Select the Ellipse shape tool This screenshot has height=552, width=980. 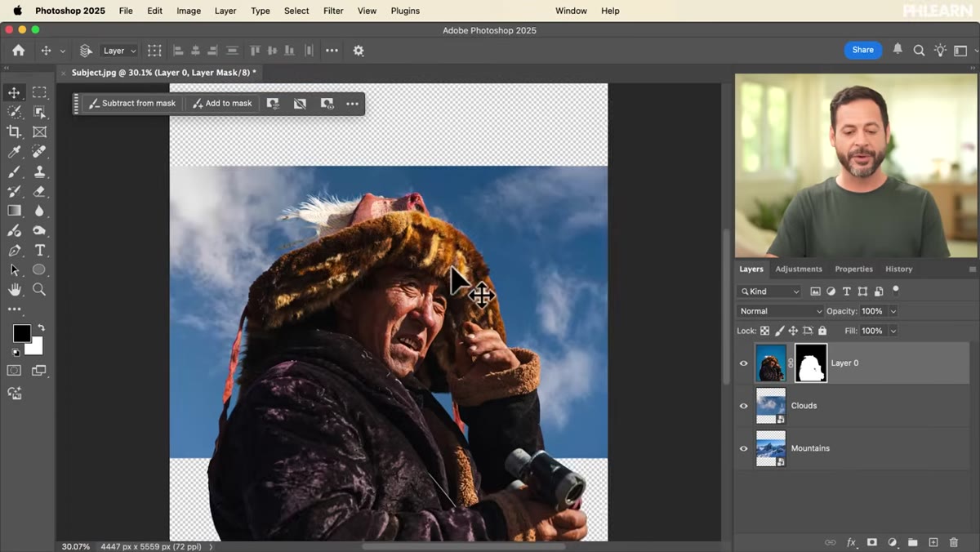(x=39, y=270)
